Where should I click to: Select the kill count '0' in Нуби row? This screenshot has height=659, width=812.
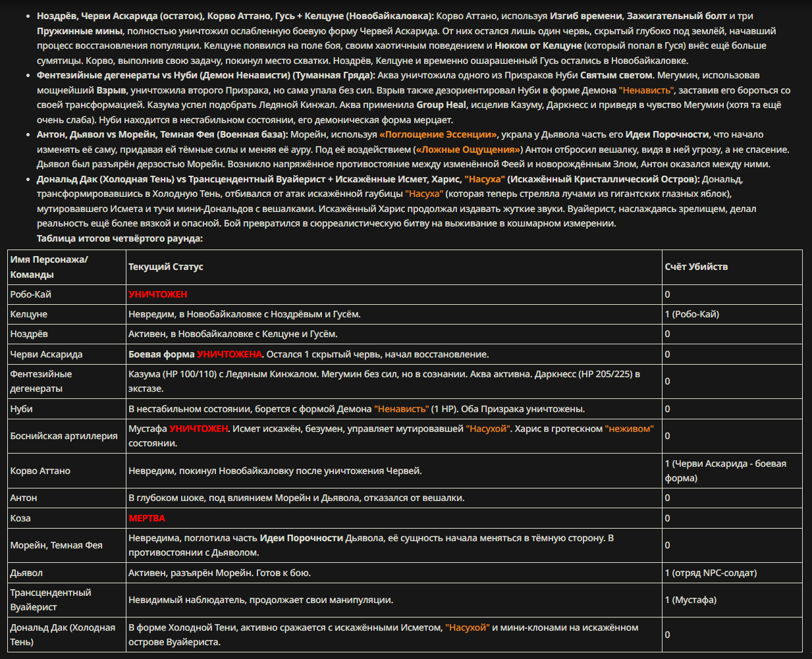[732, 409]
